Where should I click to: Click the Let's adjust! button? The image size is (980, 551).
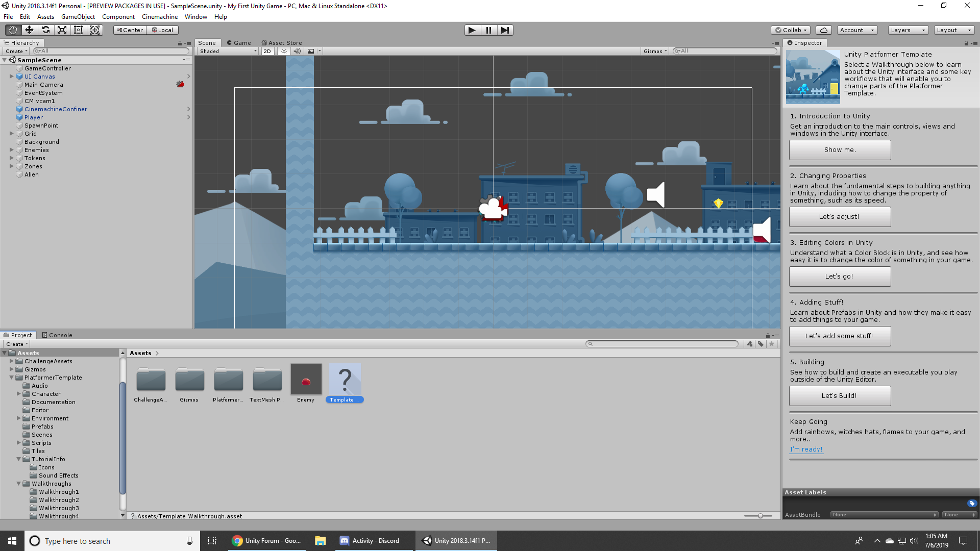click(840, 217)
